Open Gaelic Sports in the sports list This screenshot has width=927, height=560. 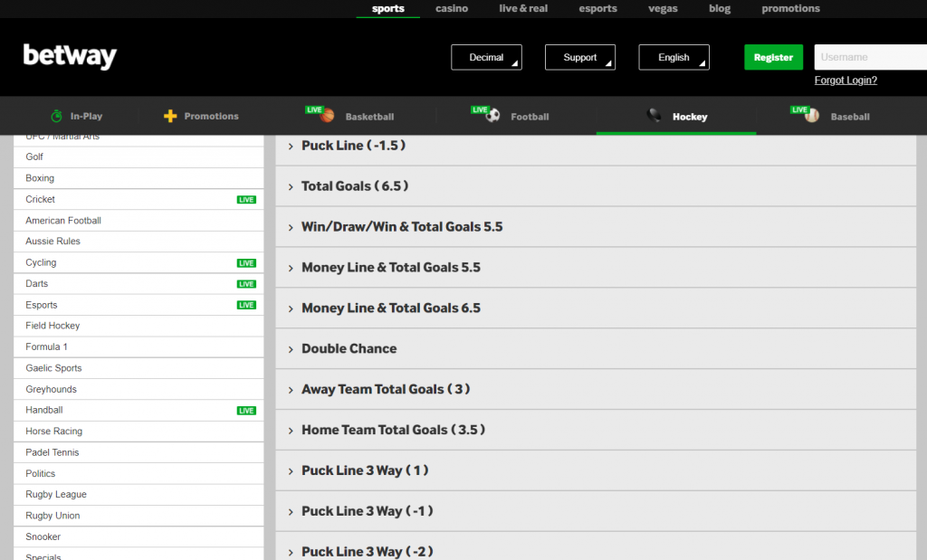(139, 368)
